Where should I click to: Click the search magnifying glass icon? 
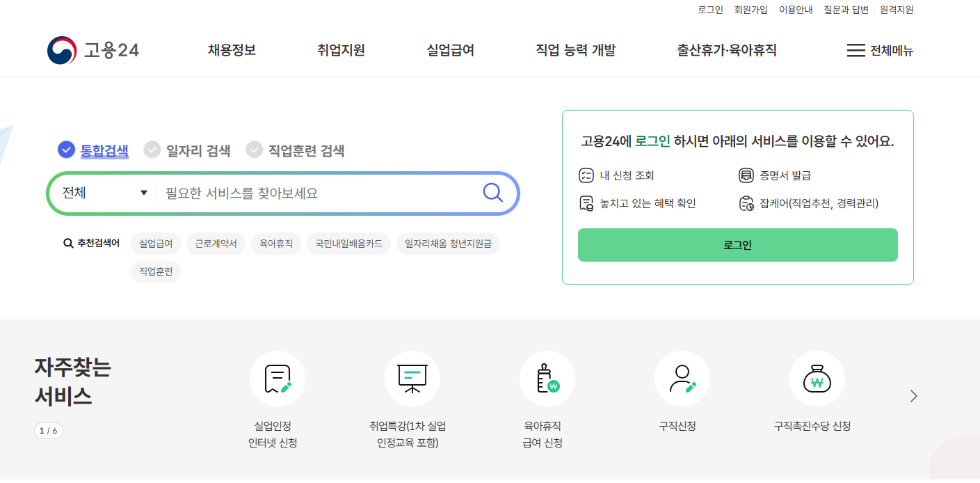[x=493, y=193]
